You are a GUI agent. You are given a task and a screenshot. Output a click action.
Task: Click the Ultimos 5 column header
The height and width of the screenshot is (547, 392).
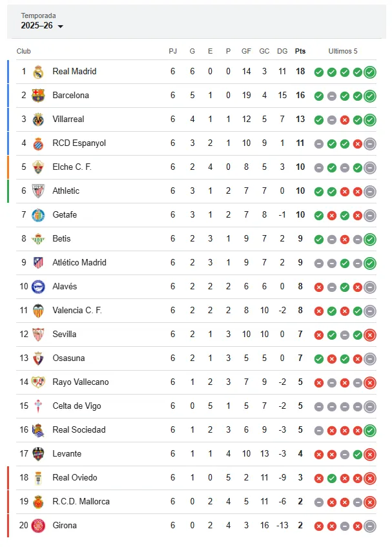pos(342,51)
